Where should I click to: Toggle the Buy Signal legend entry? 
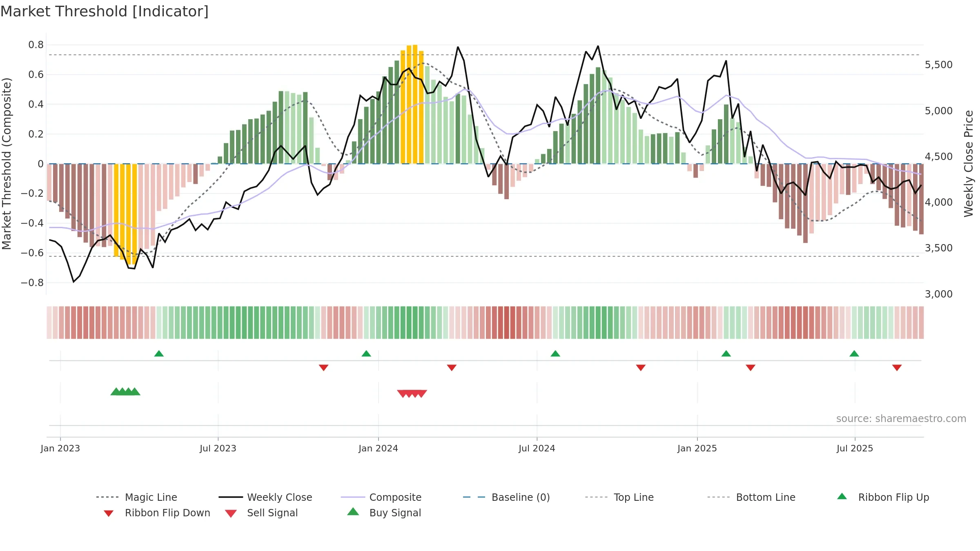384,513
